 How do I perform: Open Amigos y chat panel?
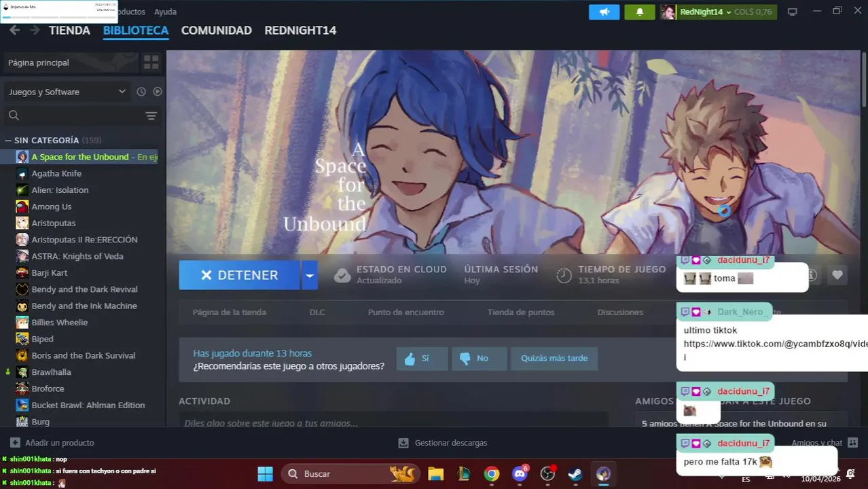[x=823, y=443]
